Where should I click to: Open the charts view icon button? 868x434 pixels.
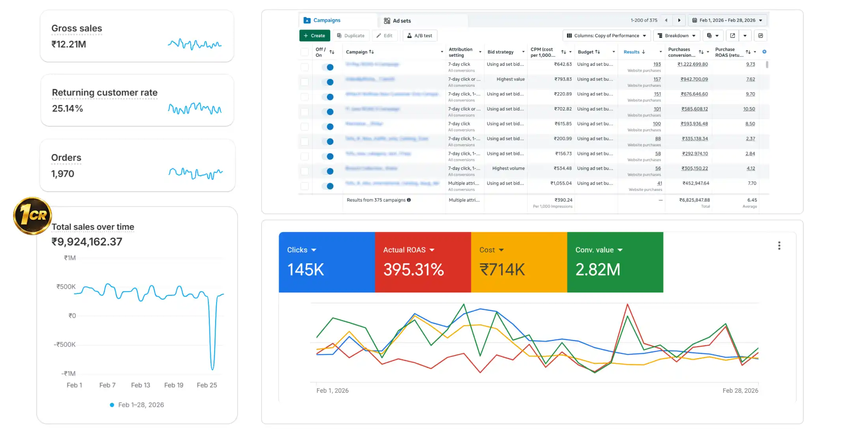(x=760, y=36)
